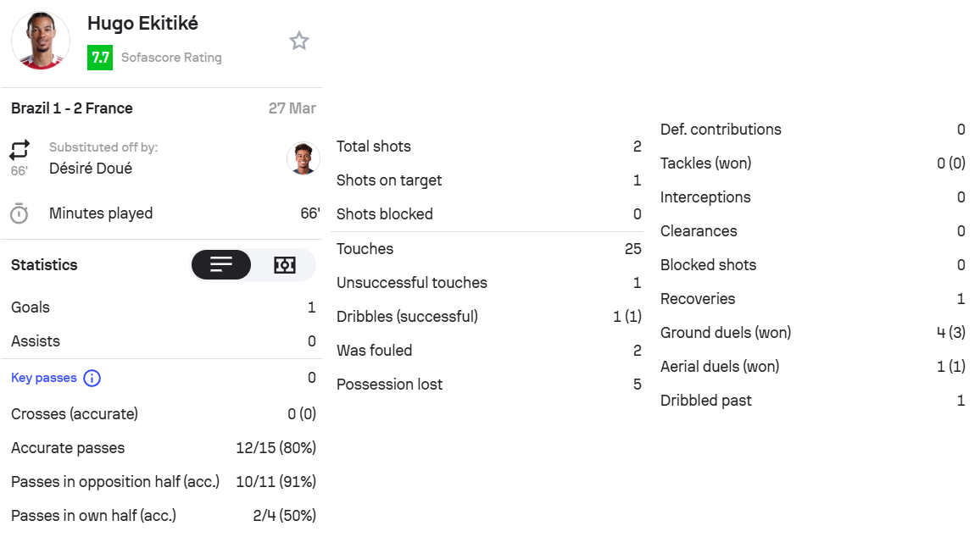Select the Accurate passes statistic row
Viewport: 980px width, 537px height.
(x=163, y=448)
